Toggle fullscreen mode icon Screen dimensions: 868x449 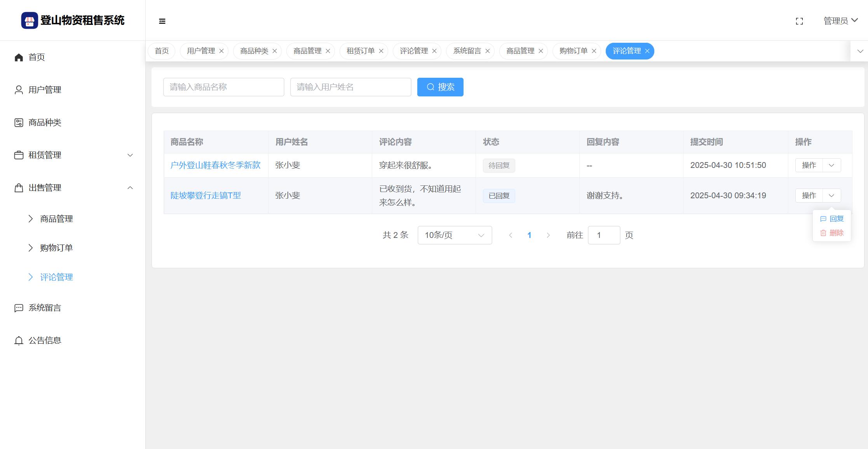click(x=799, y=21)
